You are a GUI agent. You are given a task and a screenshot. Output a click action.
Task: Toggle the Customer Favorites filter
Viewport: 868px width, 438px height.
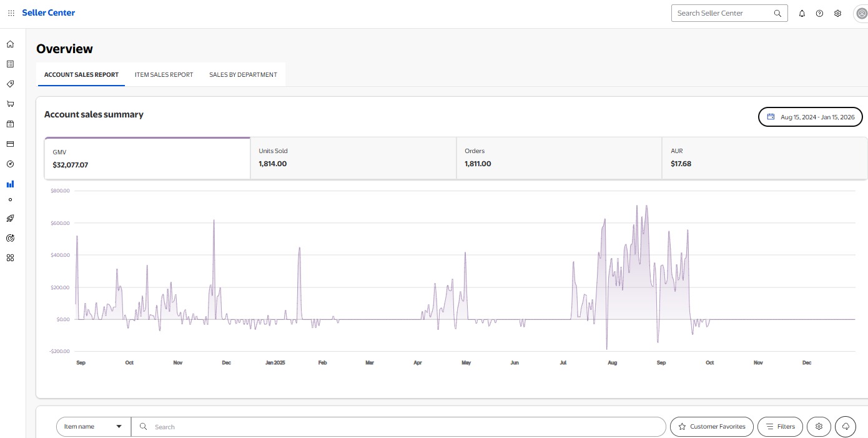[x=711, y=427]
